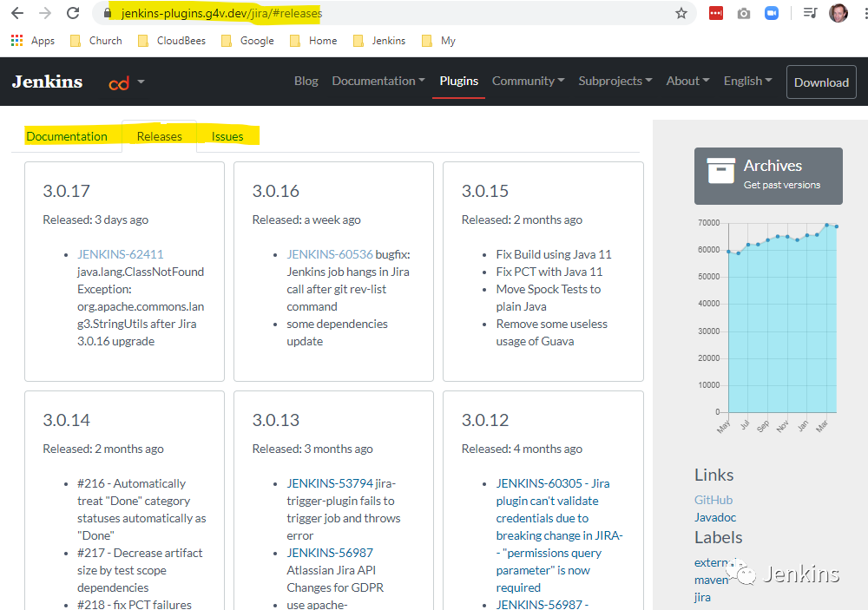The image size is (868, 610).
Task: Open the JENKINS-62411 issue link
Action: click(x=120, y=254)
